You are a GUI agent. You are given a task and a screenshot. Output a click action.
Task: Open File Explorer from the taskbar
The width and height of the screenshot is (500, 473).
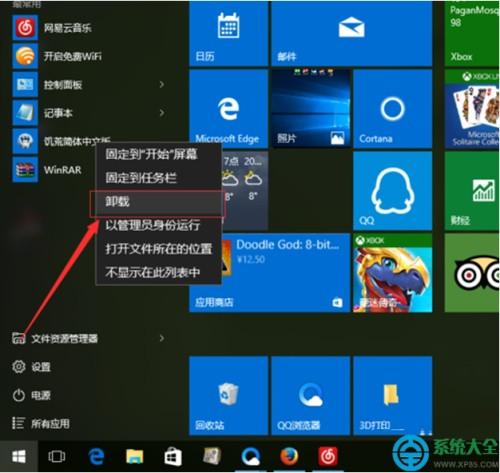[135, 456]
